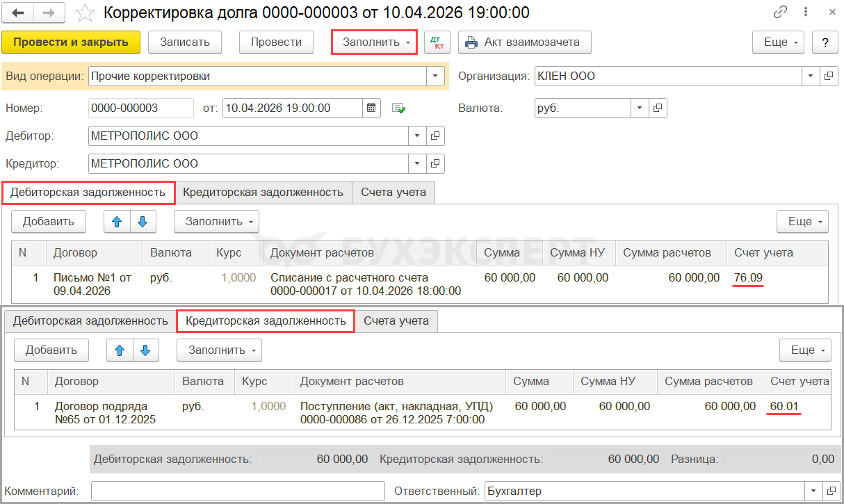The height and width of the screenshot is (504, 844).
Task: Print Акт взаимозачета
Action: (x=524, y=42)
